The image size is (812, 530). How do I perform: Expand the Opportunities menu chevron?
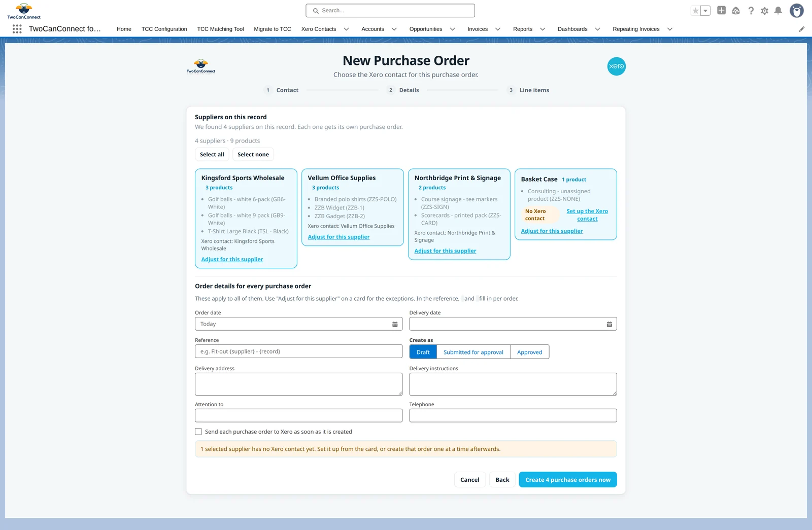(x=453, y=29)
